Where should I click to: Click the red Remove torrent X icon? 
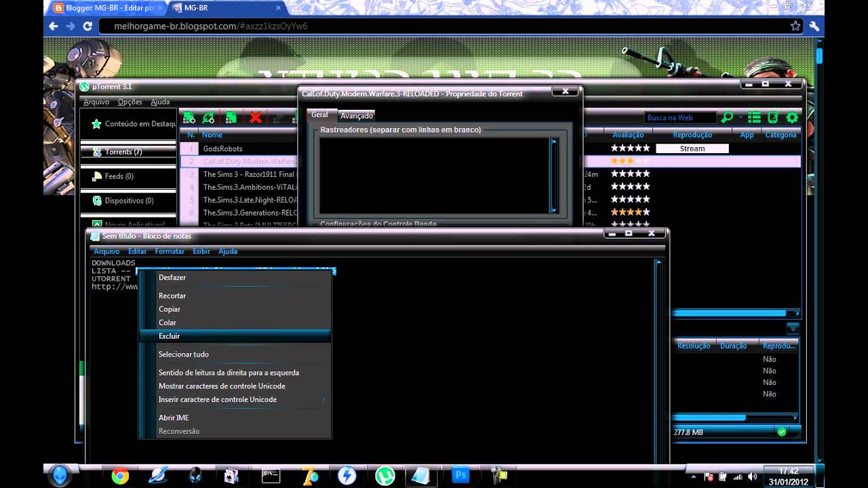pos(256,118)
